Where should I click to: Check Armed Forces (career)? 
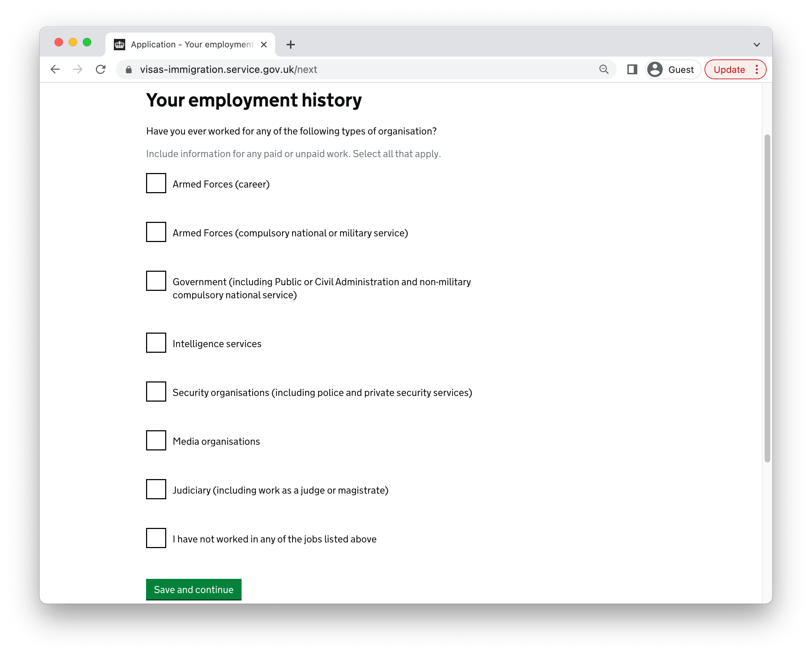(x=156, y=183)
